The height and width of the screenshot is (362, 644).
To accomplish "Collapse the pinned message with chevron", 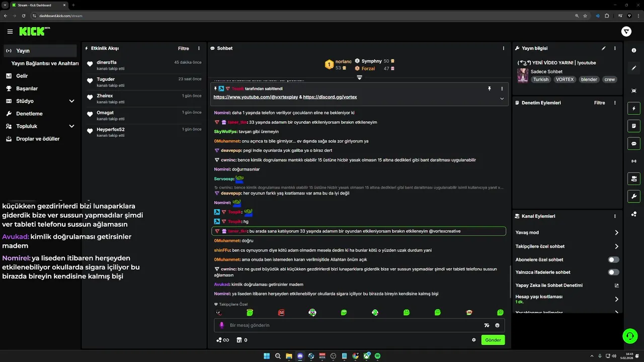I will click(502, 99).
